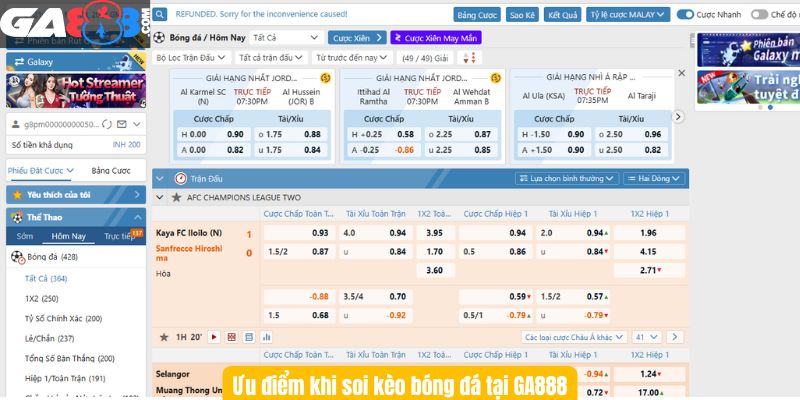Open the Tất Cả sport dropdown
The image size is (800, 400).
286,38
